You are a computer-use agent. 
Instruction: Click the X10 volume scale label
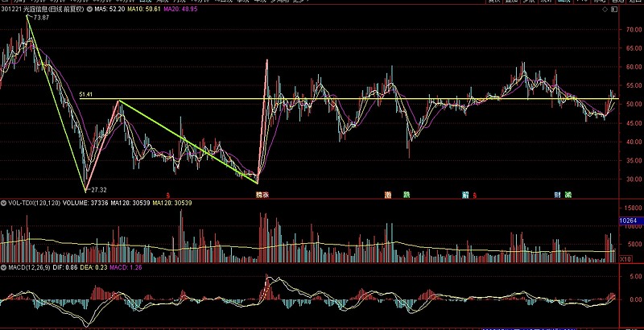tap(625, 259)
